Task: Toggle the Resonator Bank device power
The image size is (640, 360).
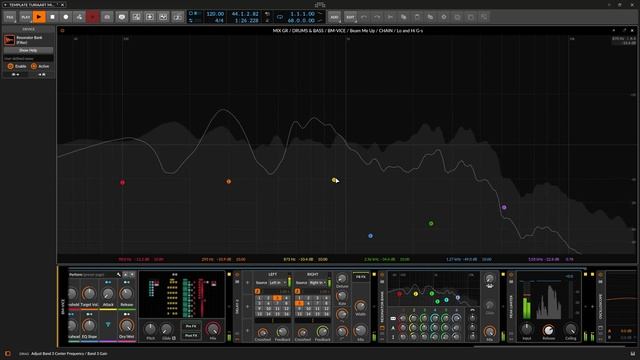Action: point(382,275)
